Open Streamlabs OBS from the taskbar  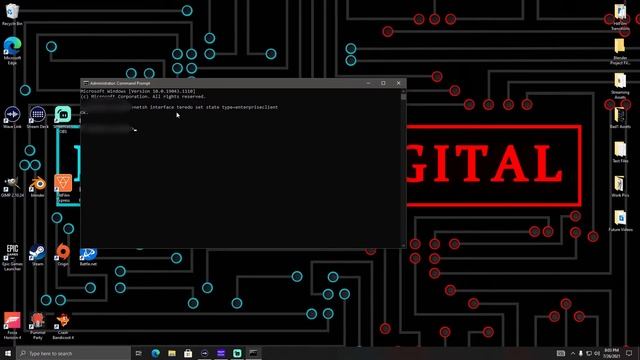pyautogui.click(x=237, y=353)
